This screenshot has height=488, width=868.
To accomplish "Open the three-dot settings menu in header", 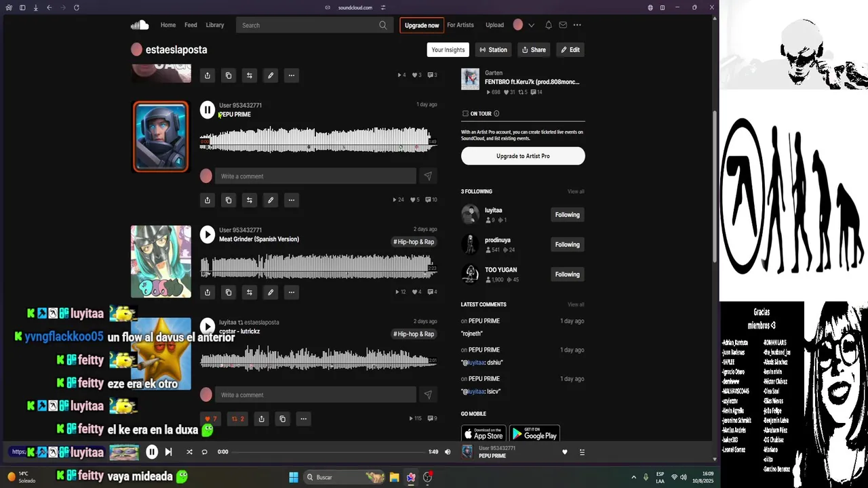I will (x=577, y=25).
